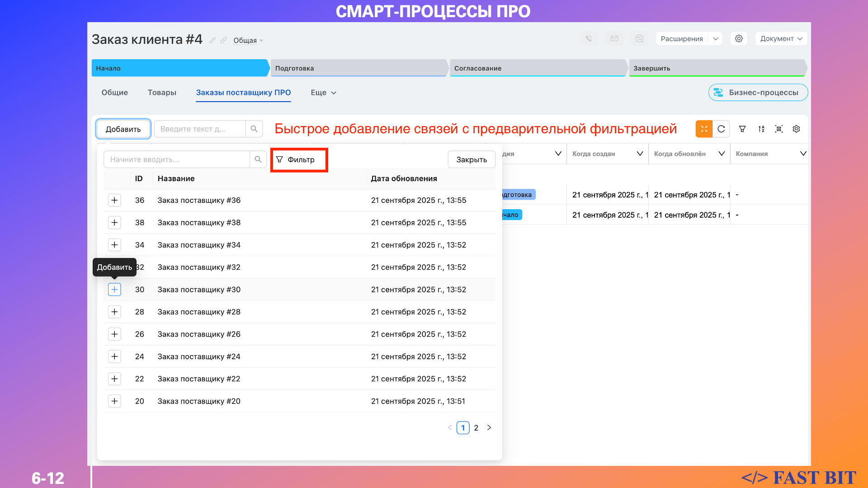The image size is (868, 488).
Task: Click the pencil icon beside order title
Action: pos(212,40)
